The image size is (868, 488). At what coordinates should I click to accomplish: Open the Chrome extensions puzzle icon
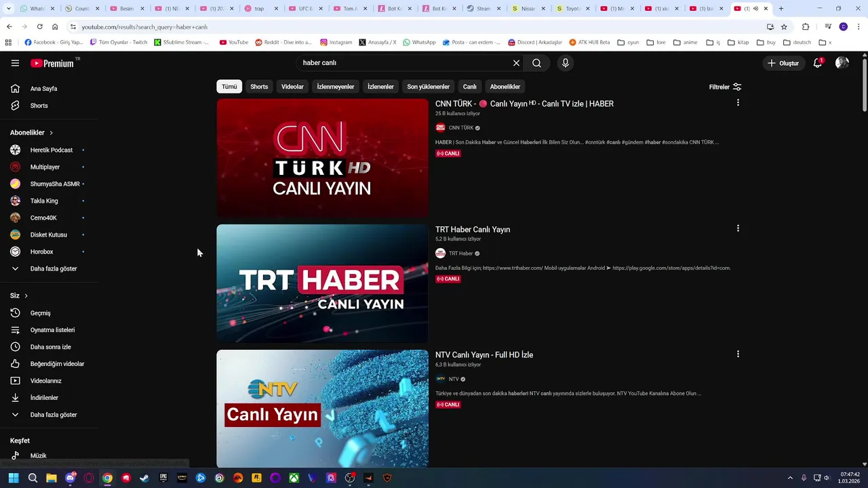coord(806,26)
